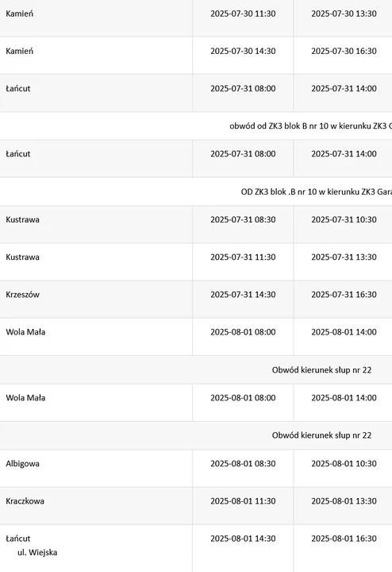This screenshot has height=572, width=392.
Task: Click end time 2025-07-31 16:30
Action: point(344,295)
